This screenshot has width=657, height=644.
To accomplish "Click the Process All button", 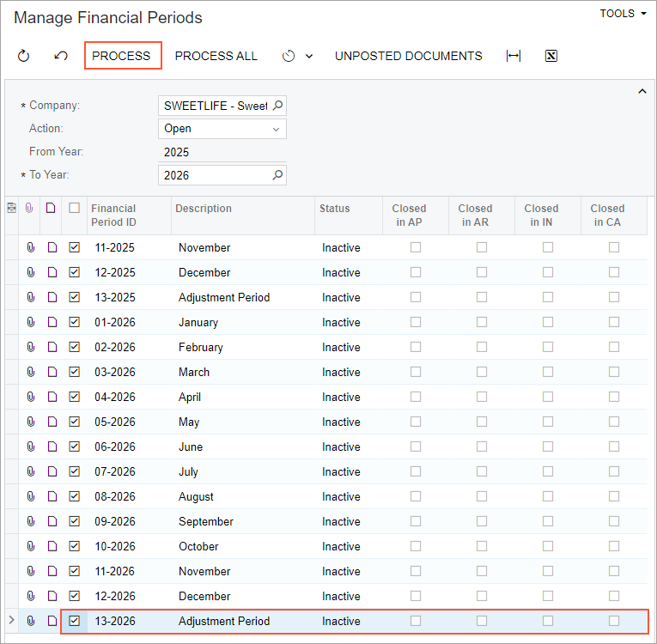I will point(216,56).
